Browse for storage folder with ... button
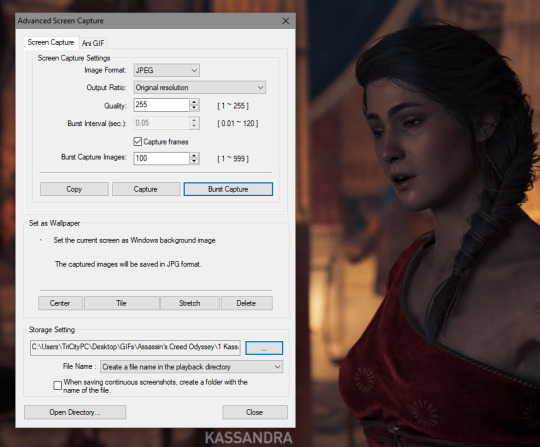Image resolution: width=540 pixels, height=447 pixels. 264,348
